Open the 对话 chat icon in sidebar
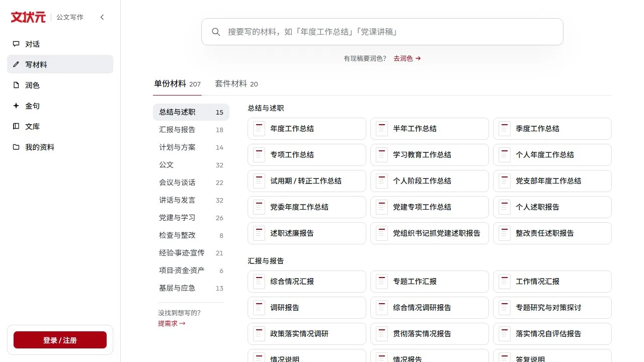The height and width of the screenshot is (362, 644). click(x=16, y=44)
